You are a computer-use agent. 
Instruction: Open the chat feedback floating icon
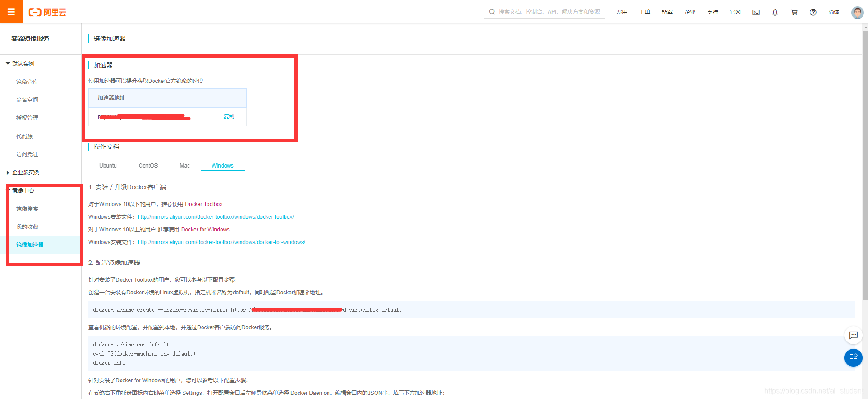[854, 335]
